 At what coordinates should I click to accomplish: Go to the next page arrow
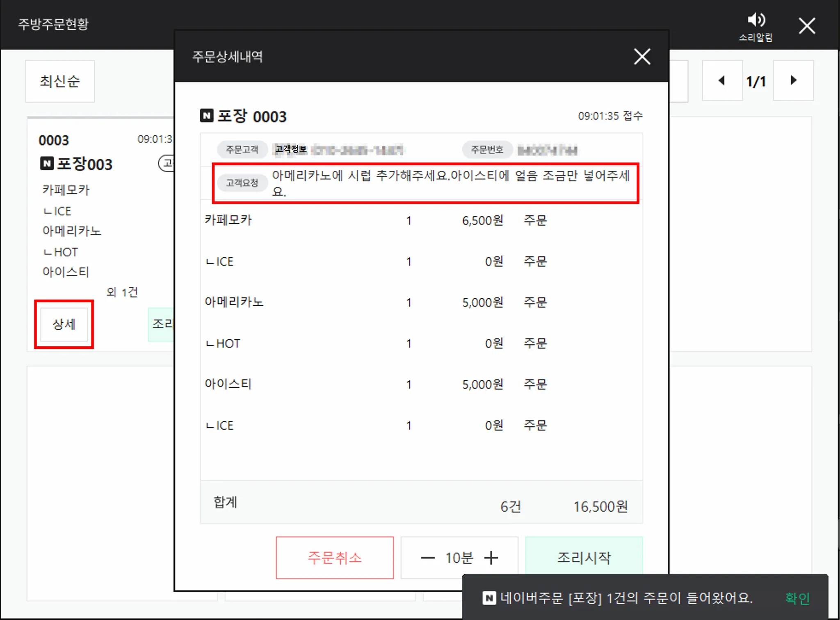[793, 80]
